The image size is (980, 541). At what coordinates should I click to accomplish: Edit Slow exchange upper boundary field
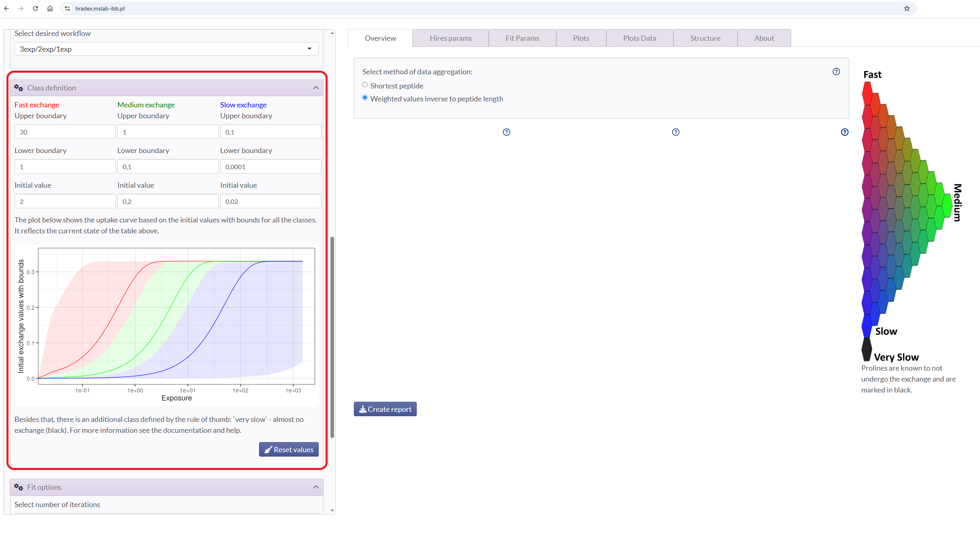271,132
